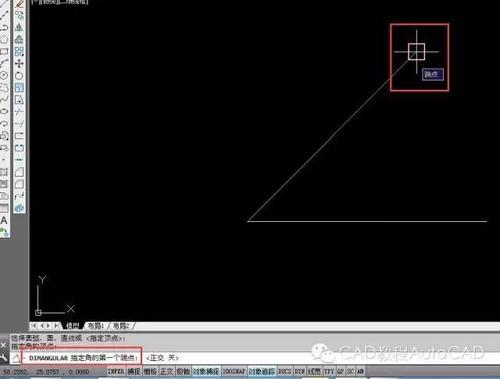Select the Array tool
The width and height of the screenshot is (500, 379).
click(19, 51)
